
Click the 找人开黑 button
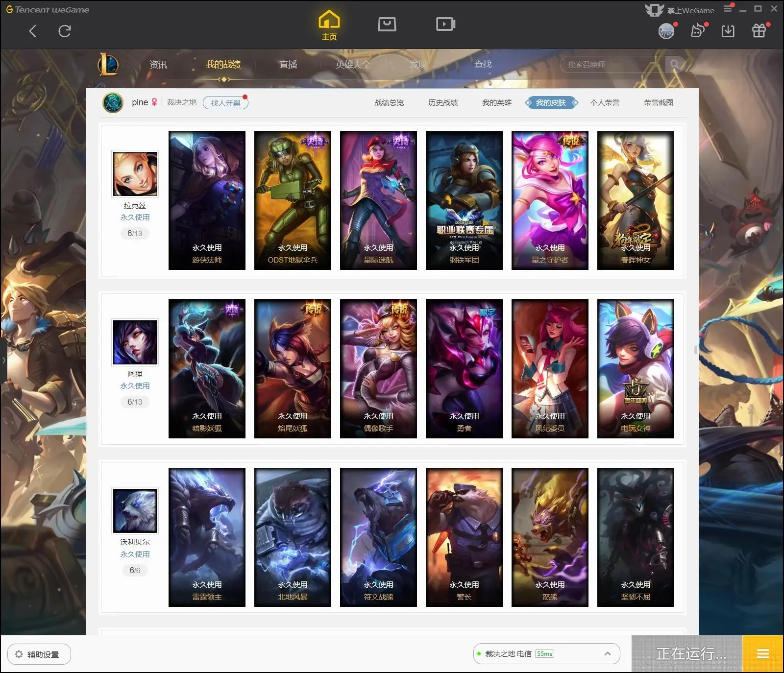pos(225,103)
